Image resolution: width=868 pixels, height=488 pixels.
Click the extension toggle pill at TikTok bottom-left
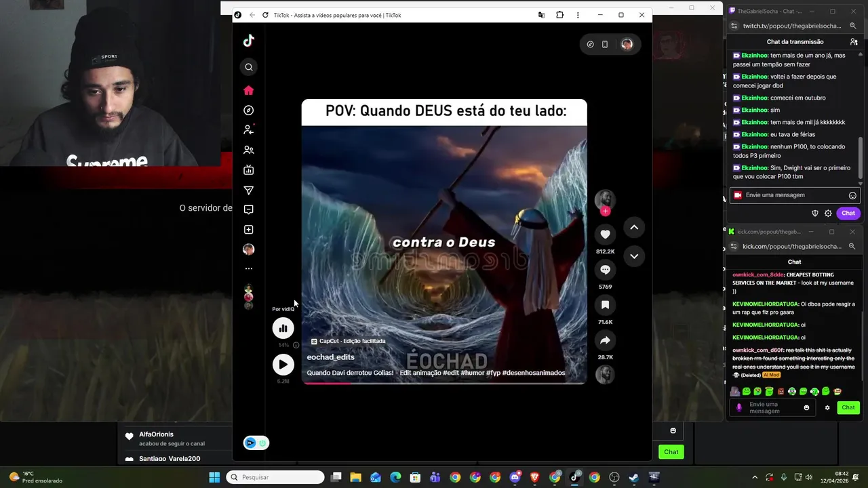point(256,443)
